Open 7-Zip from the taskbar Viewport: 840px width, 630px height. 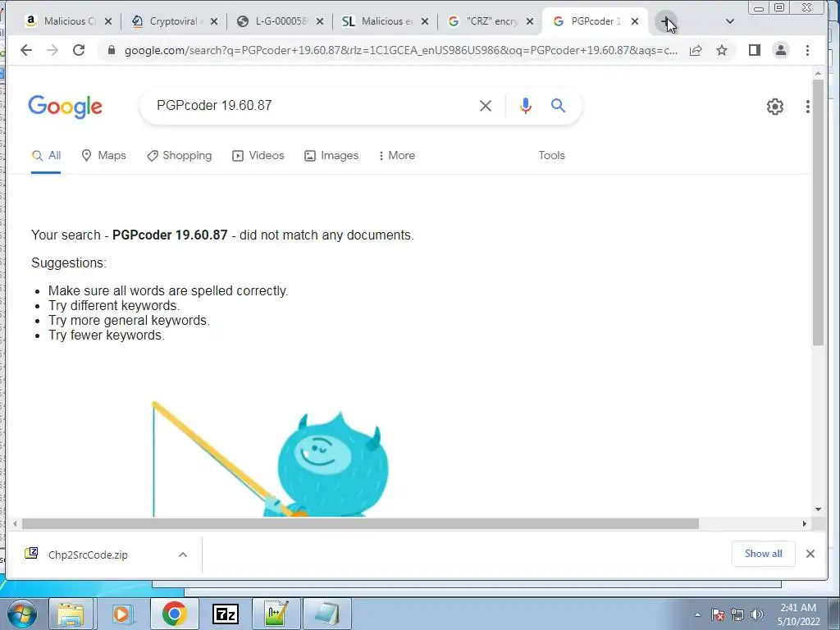(x=225, y=614)
